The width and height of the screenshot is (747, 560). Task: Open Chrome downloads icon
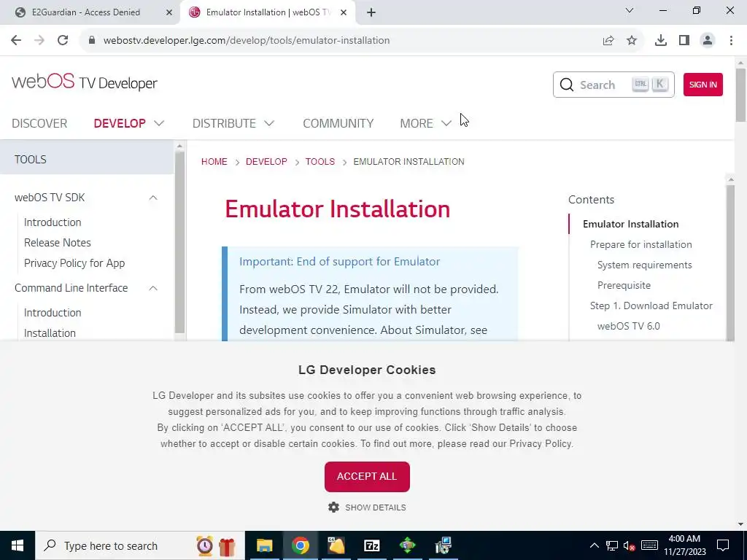coord(661,41)
